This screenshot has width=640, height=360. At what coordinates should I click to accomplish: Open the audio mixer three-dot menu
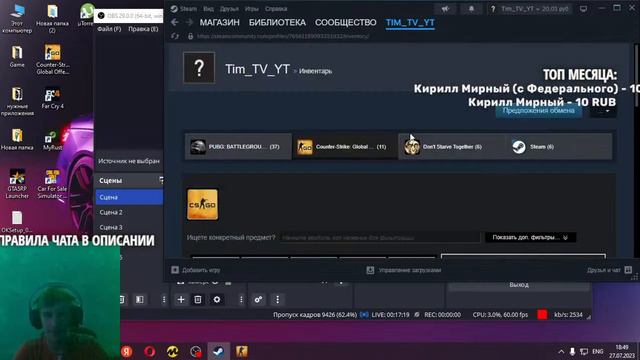click(x=278, y=300)
